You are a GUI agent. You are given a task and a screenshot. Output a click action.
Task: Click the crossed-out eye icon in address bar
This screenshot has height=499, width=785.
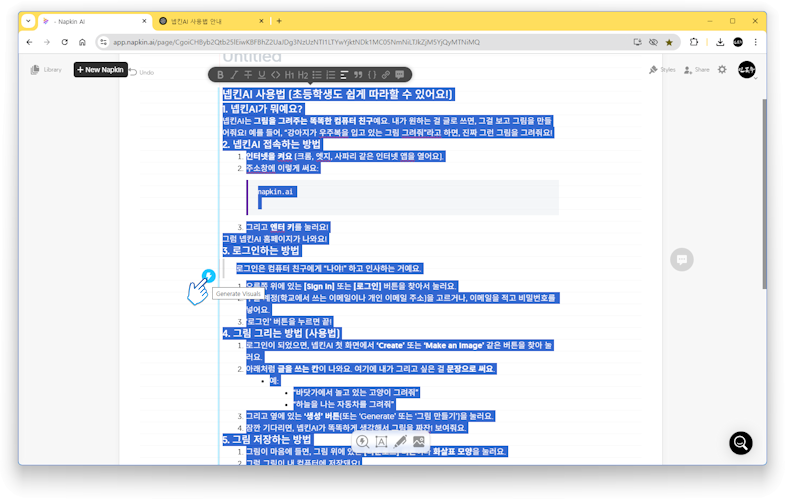[x=653, y=42]
